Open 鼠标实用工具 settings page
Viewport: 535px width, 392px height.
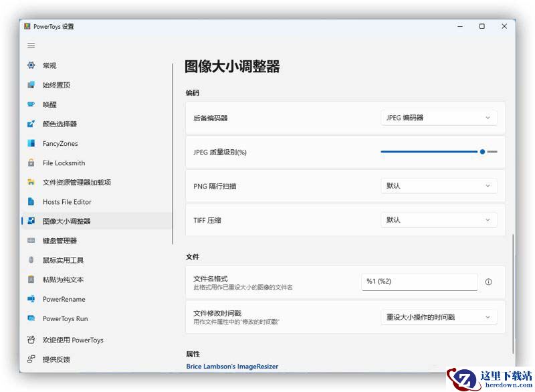click(98, 260)
